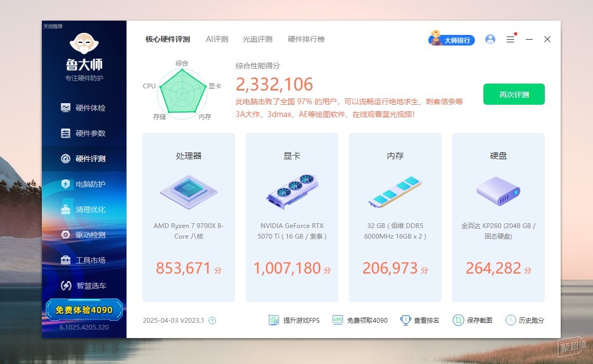Click the 查看排名 link
593x364 pixels.
[427, 321]
